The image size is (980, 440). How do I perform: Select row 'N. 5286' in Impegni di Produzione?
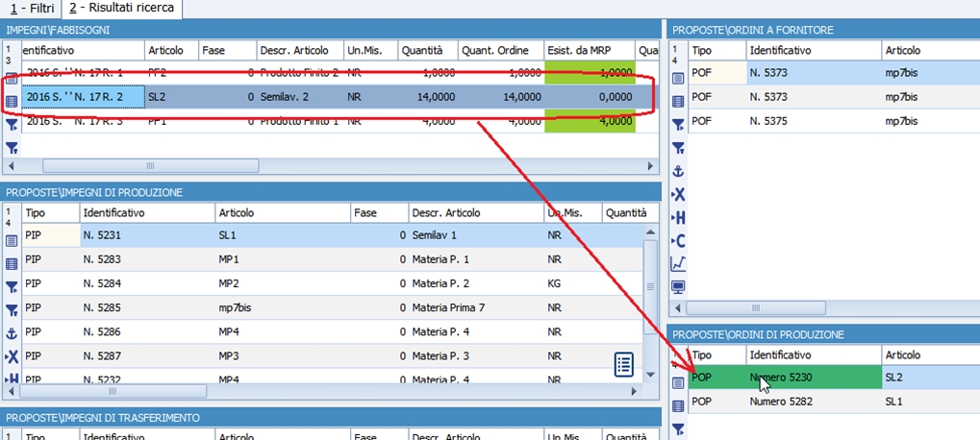click(x=333, y=331)
